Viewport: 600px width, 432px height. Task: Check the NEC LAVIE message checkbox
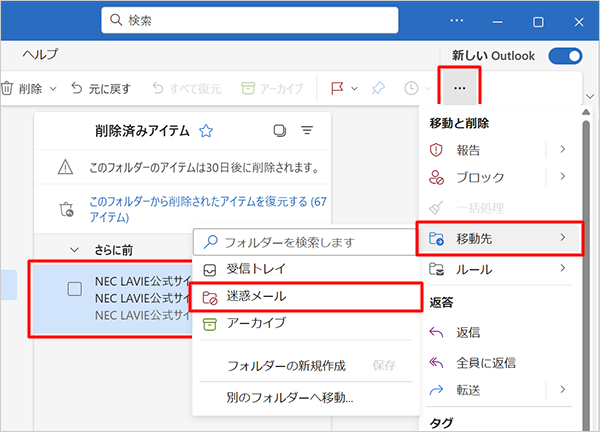75,289
